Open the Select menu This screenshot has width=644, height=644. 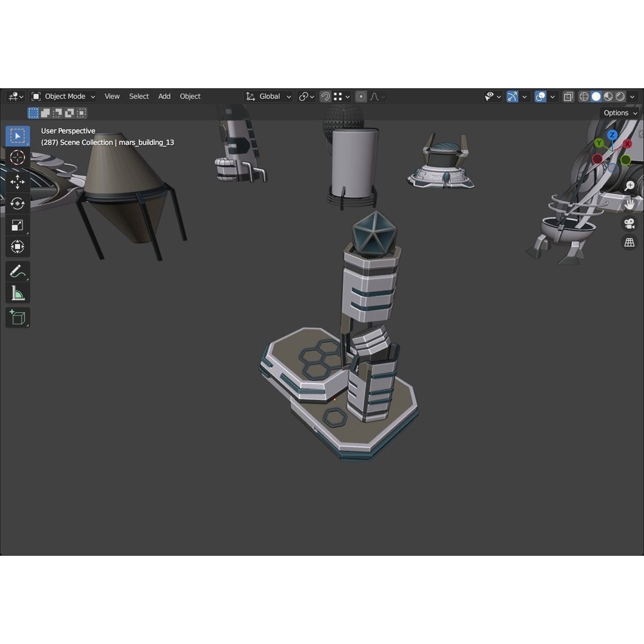click(x=139, y=96)
